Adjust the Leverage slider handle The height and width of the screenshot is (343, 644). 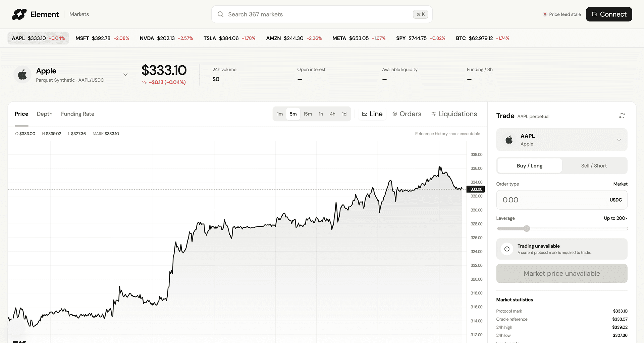coord(527,229)
